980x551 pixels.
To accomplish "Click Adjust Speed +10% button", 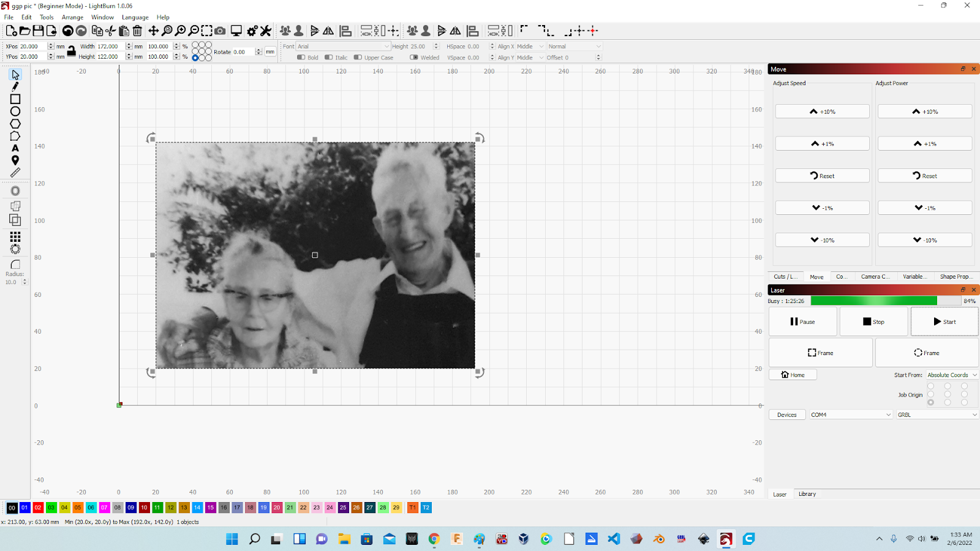I will click(x=822, y=111).
